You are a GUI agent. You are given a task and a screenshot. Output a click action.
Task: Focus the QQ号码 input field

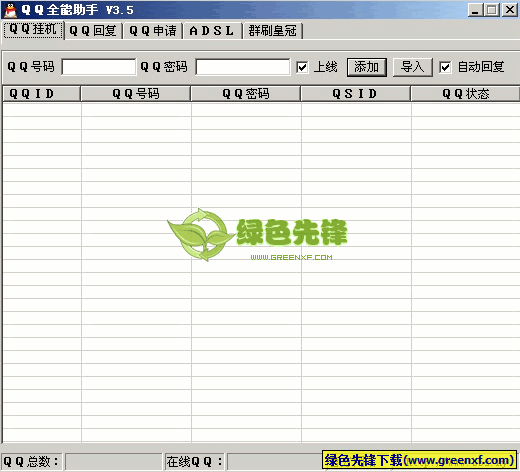[x=99, y=67]
